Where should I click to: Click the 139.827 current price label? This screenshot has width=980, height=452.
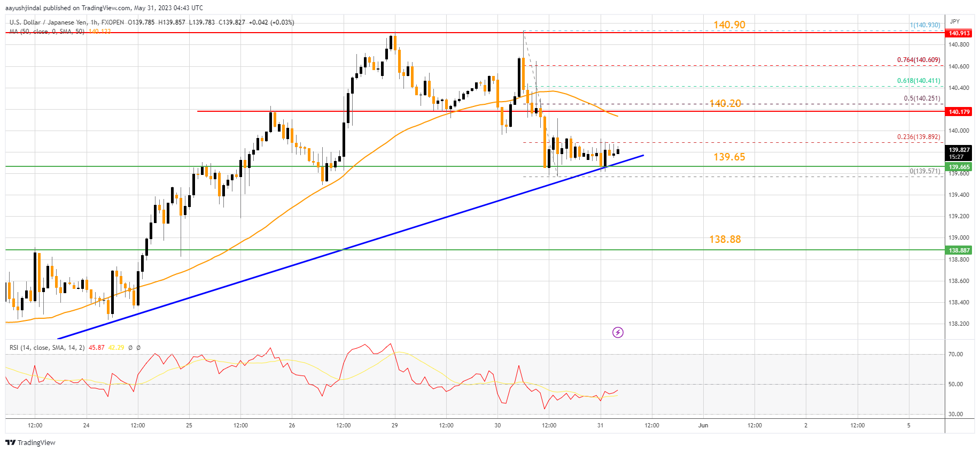(x=959, y=153)
